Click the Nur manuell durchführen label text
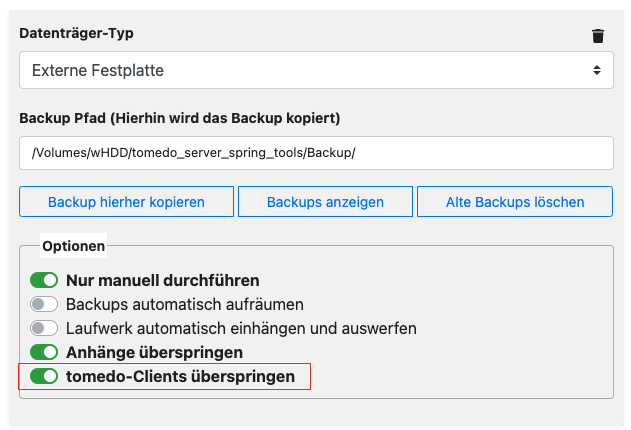 point(163,280)
